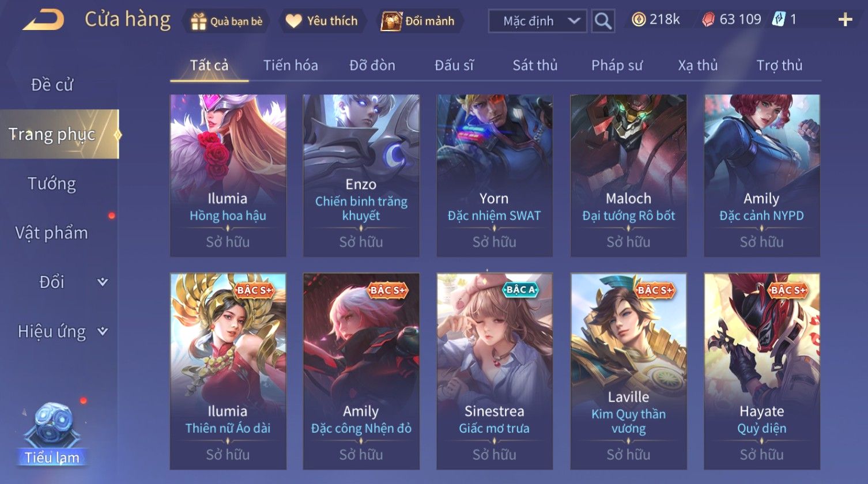
Task: Switch to the Tiến hóa tab
Action: (290, 65)
